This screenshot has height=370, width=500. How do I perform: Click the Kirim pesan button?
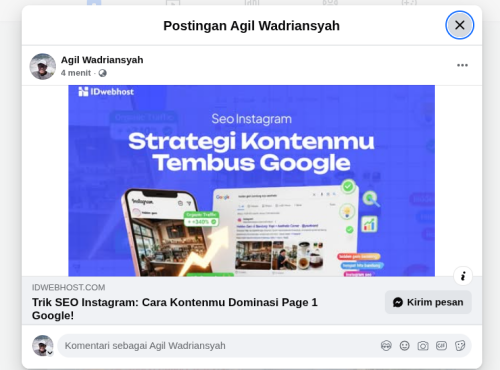428,302
